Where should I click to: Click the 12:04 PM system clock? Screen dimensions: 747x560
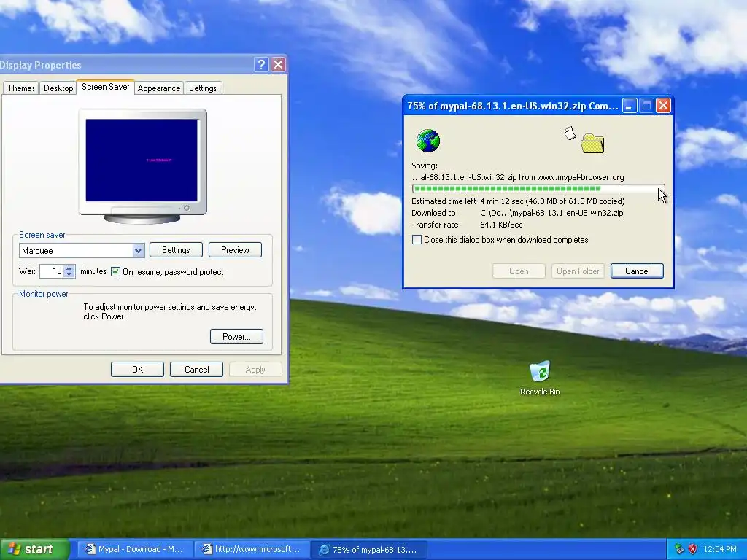coord(720,549)
